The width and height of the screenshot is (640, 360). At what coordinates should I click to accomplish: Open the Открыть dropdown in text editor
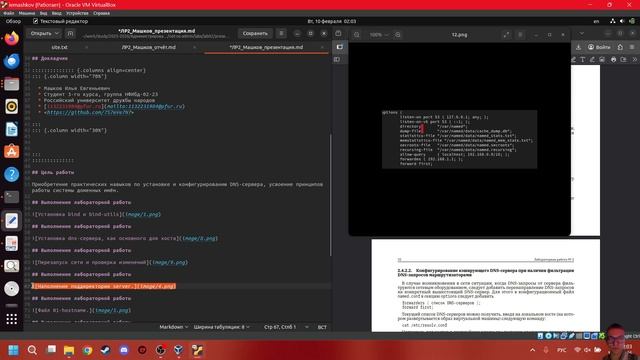click(x=44, y=33)
